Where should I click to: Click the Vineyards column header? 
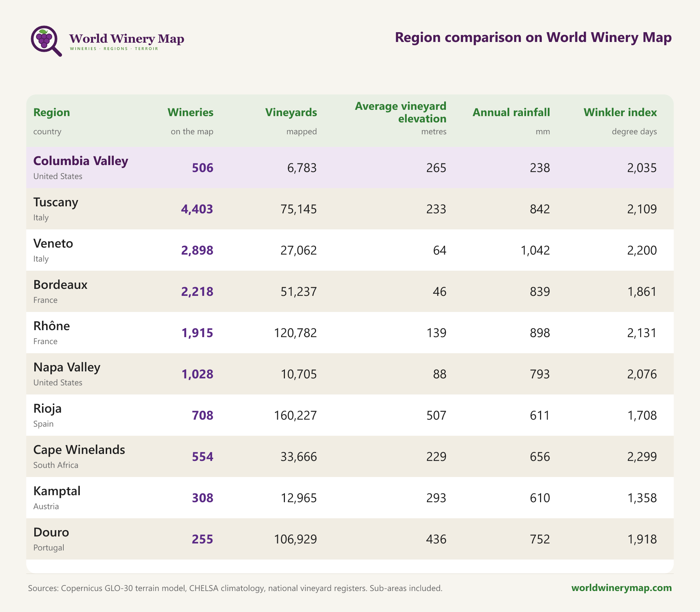tap(291, 112)
